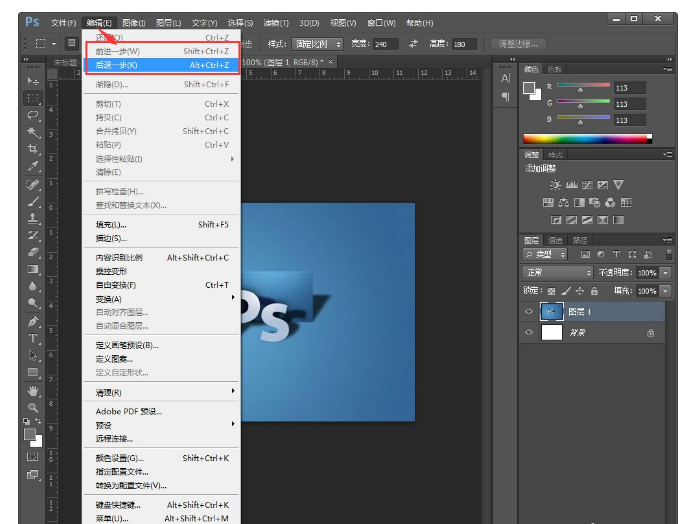Viewport: 682px width, 524px height.
Task: Click the RGB color spectrum ramp
Action: (x=586, y=139)
